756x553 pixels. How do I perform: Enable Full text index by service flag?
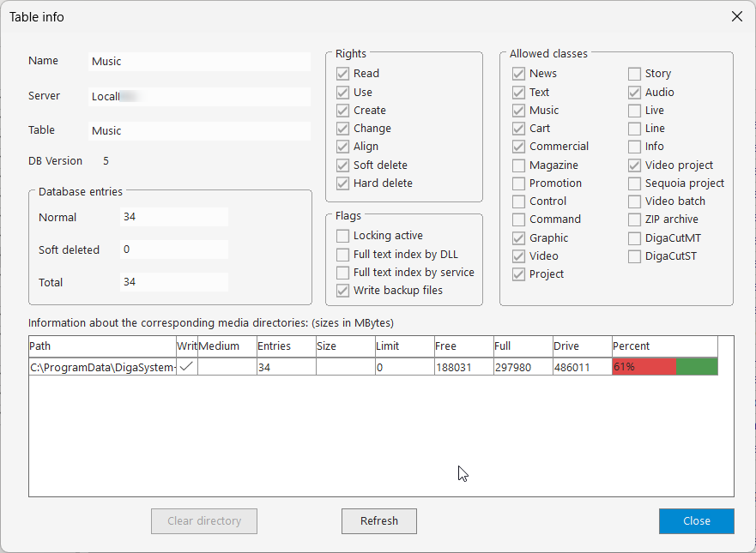point(343,273)
